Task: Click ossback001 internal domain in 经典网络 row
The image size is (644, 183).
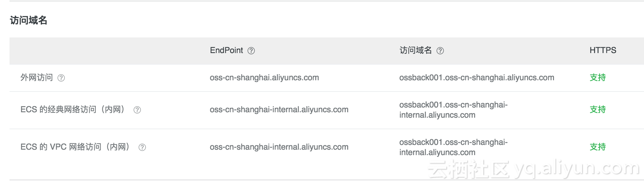Action: pyautogui.click(x=453, y=110)
